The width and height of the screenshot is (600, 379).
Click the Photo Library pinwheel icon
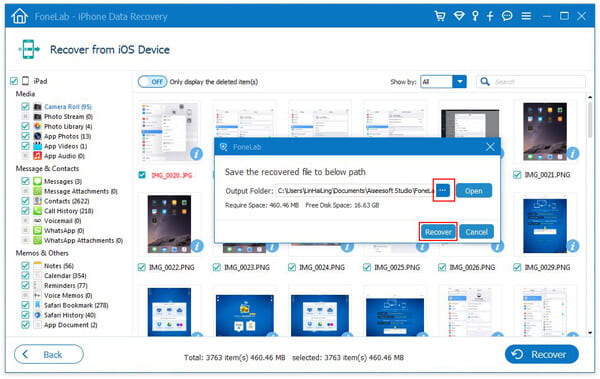coord(38,126)
